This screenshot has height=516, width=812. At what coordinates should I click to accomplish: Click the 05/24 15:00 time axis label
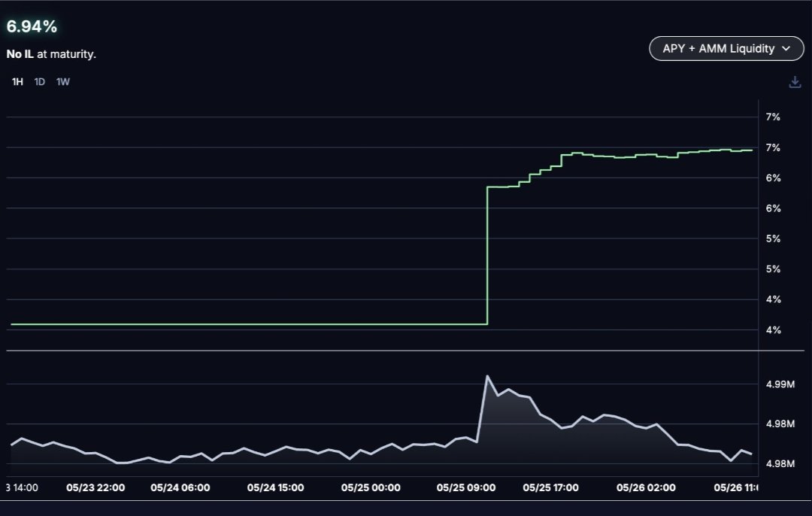tap(275, 487)
